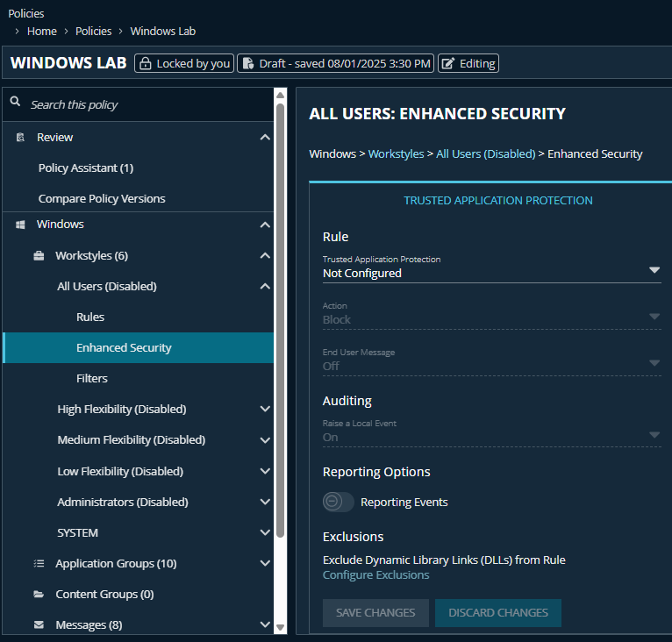
Task: Click the Content Groups folder icon
Action: tap(39, 595)
